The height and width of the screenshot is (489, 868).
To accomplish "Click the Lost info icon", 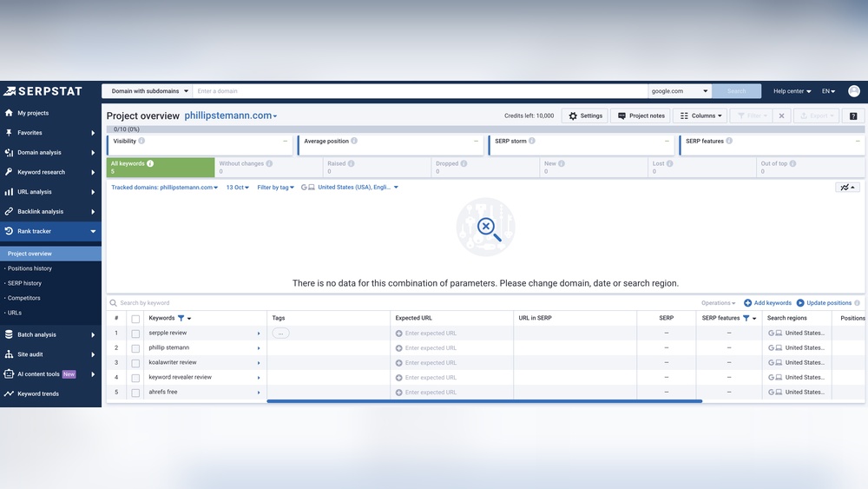I will pos(670,163).
